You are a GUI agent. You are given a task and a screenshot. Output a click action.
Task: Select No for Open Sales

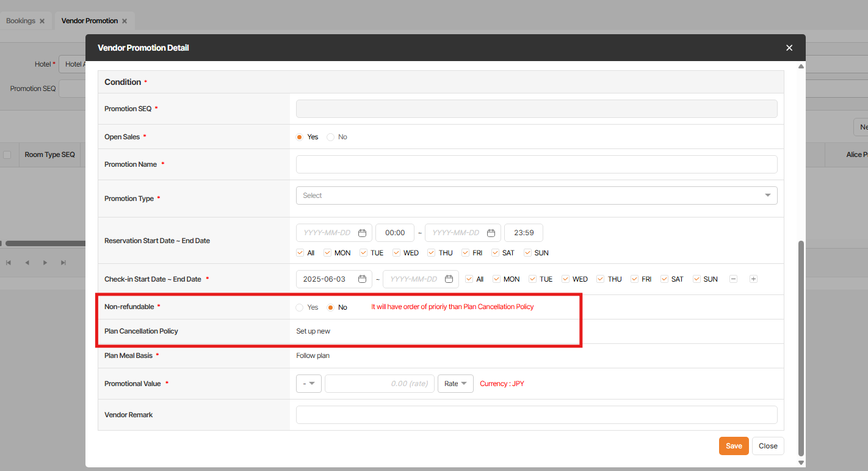click(330, 137)
